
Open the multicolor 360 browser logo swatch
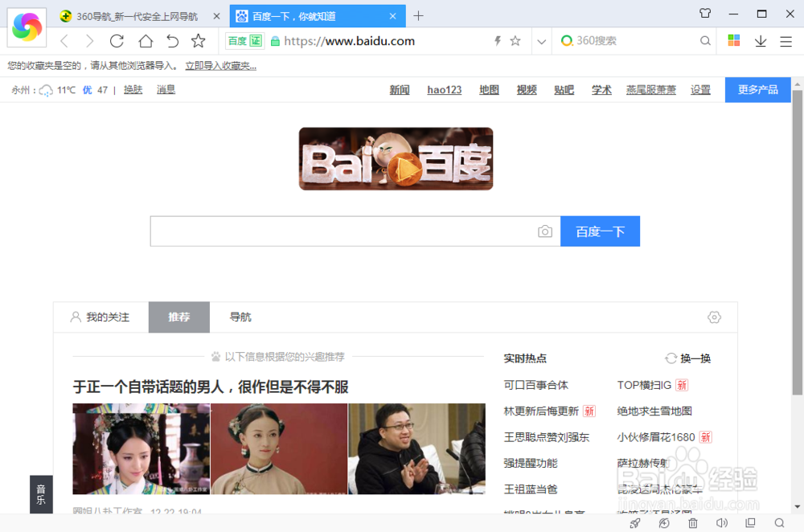(27, 27)
